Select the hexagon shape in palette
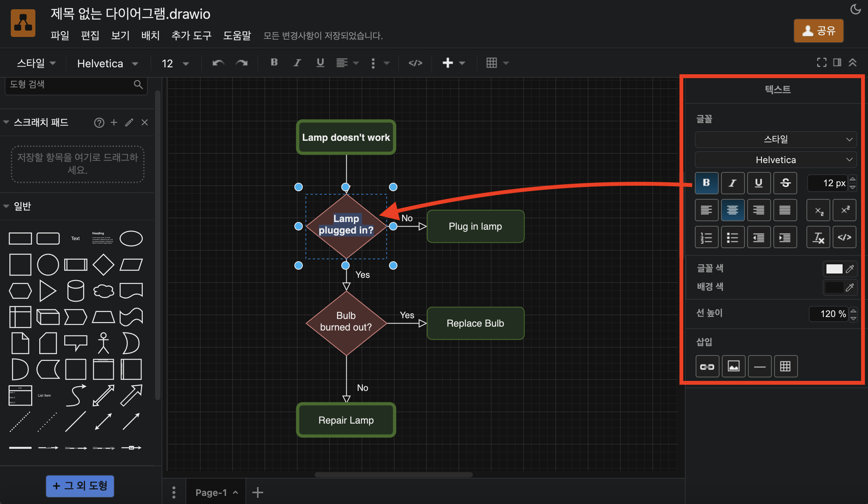 click(x=20, y=291)
